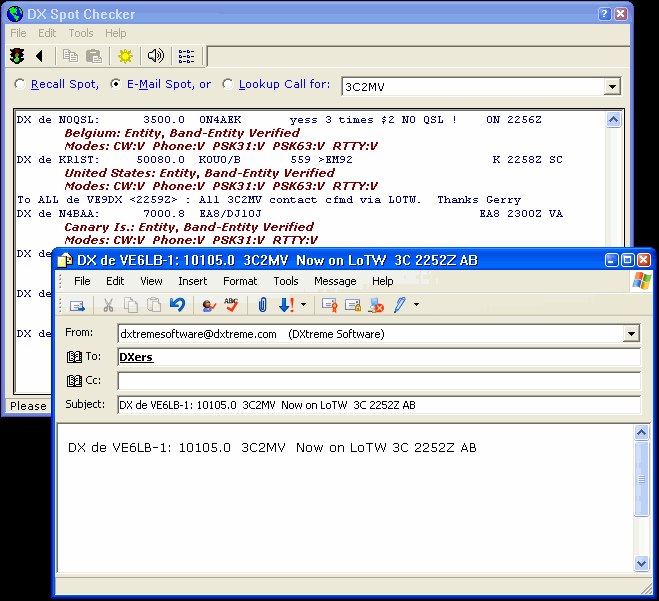Click the To ALL de VE9DX announcement line
This screenshot has width=659, height=601.
coord(269,200)
